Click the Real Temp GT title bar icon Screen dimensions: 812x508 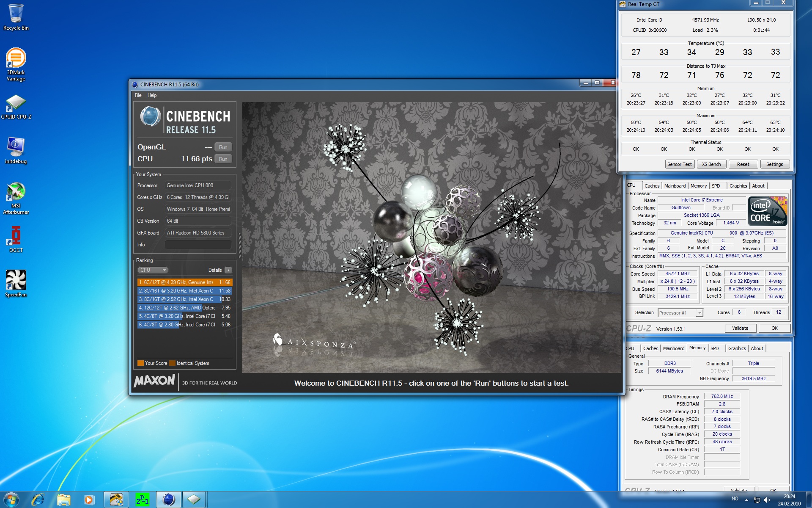coord(622,4)
